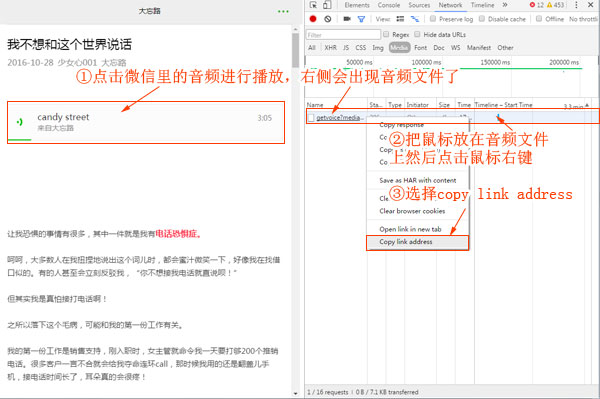The width and height of the screenshot is (600, 399).
Task: Sort by the Type column header
Action: pos(395,104)
